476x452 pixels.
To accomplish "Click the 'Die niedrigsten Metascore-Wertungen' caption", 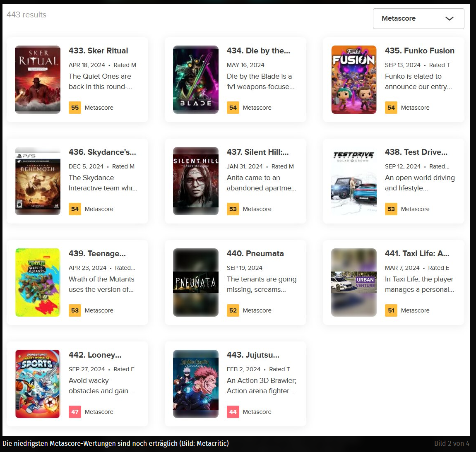I will [115, 443].
